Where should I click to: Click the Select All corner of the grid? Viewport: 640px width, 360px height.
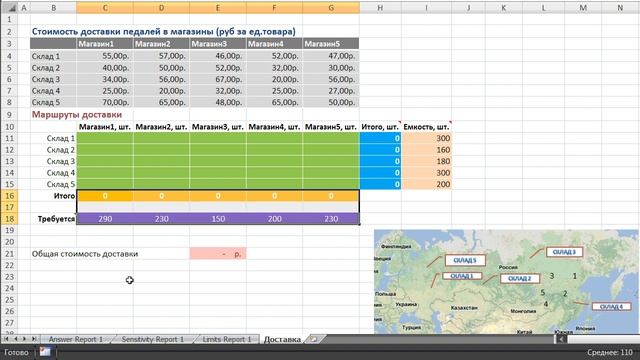pos(9,8)
